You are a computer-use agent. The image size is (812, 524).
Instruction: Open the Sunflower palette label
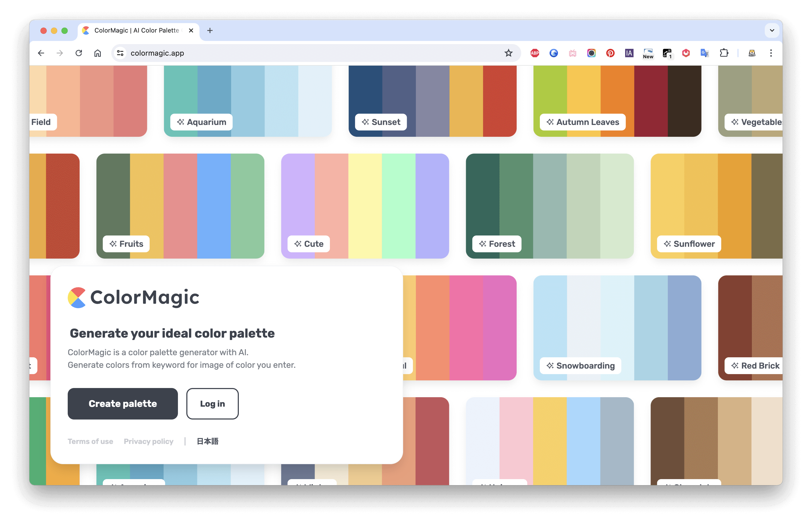coord(689,244)
